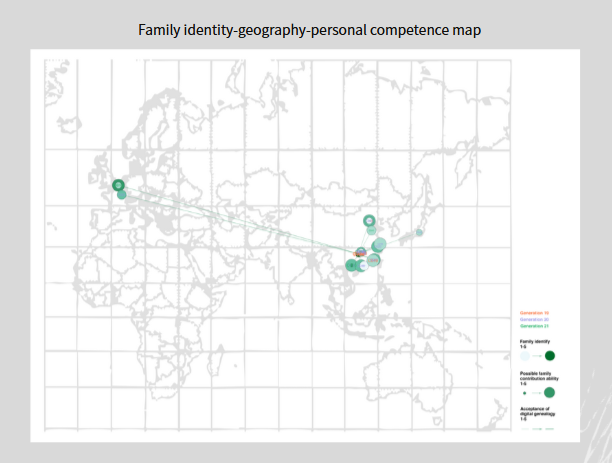
Task: Click the map title heading text
Action: click(x=310, y=30)
